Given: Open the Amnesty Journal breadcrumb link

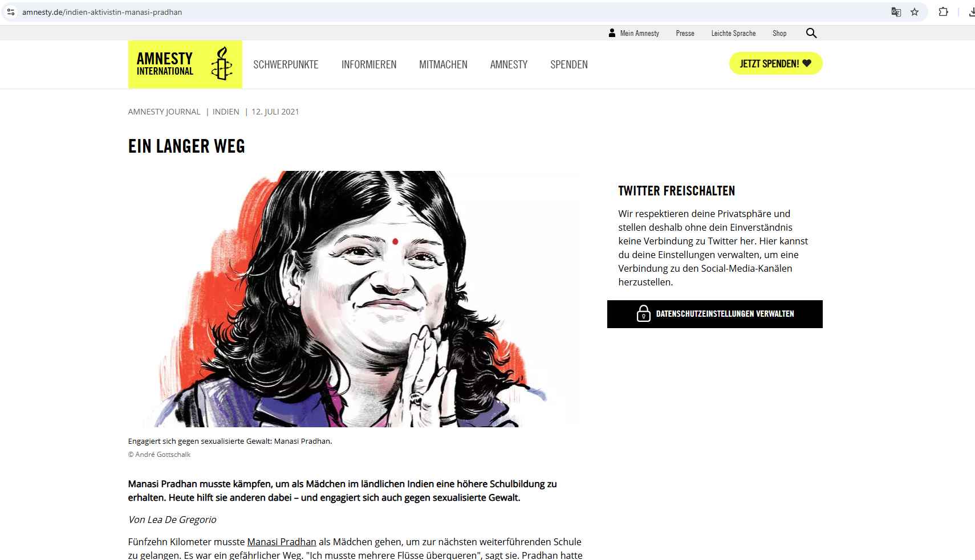Looking at the screenshot, I should pos(164,112).
